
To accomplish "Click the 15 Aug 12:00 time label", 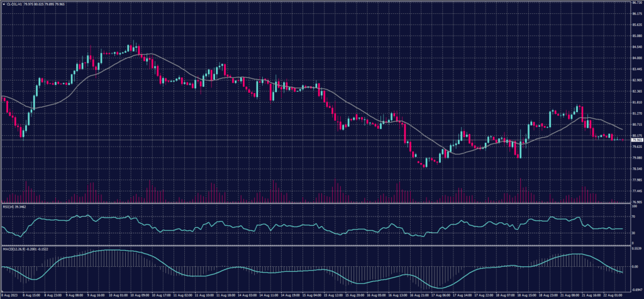I will [334, 295].
